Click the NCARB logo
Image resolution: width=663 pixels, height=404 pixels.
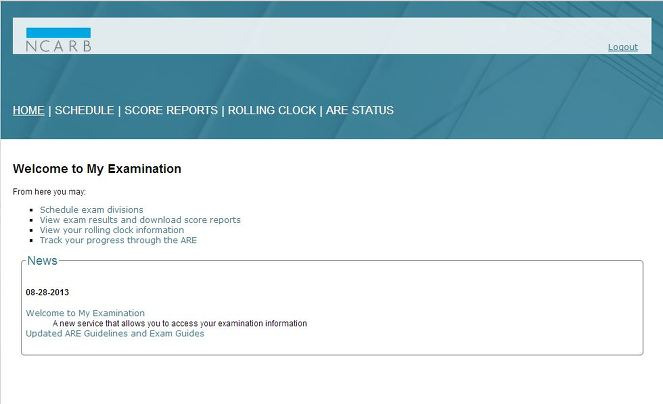(58, 40)
